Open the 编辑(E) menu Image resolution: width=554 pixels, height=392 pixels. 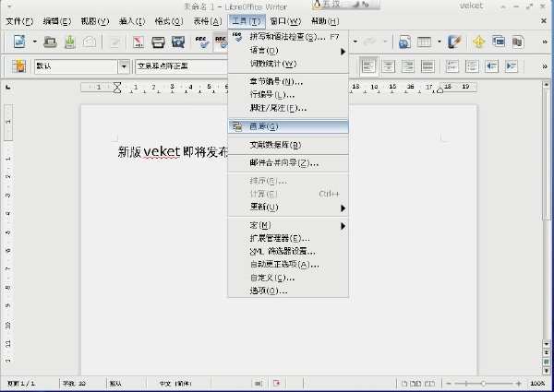pos(57,21)
